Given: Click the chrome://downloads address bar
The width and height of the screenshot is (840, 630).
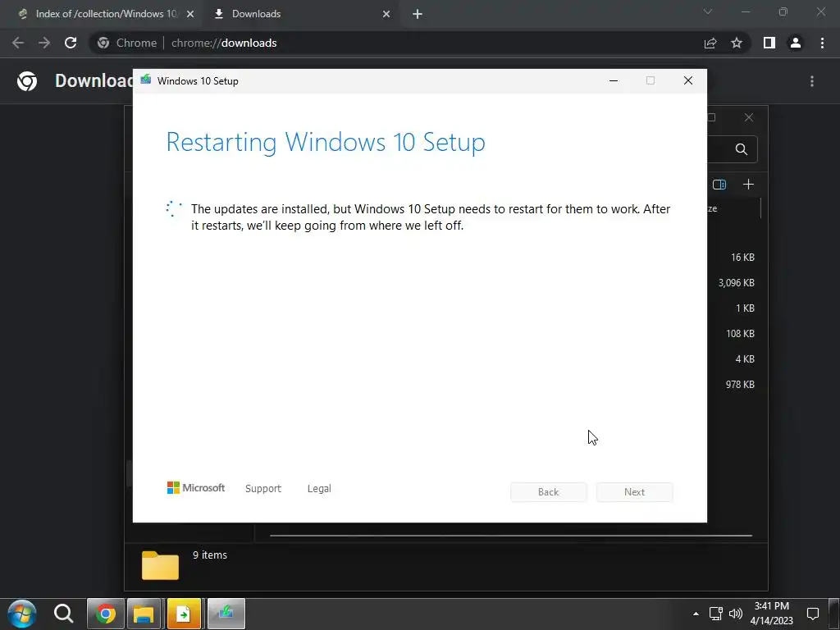Looking at the screenshot, I should pos(395,43).
